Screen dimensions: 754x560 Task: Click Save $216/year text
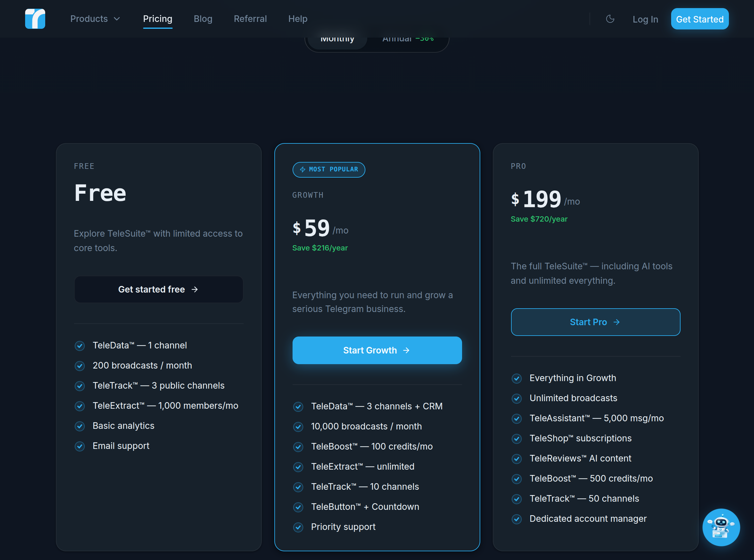click(x=320, y=248)
